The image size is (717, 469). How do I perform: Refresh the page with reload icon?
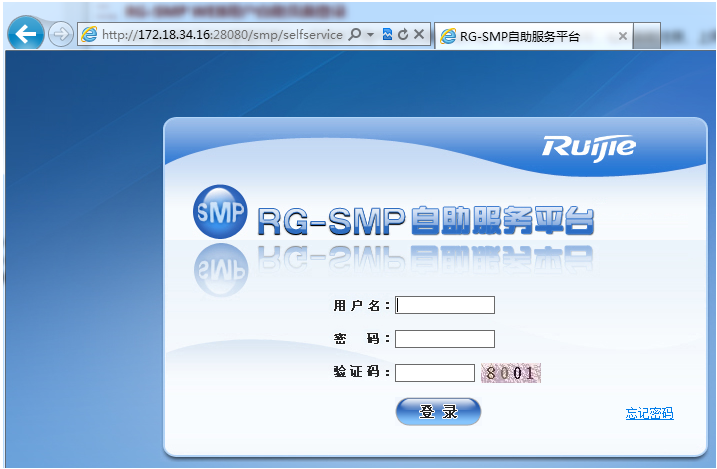403,34
